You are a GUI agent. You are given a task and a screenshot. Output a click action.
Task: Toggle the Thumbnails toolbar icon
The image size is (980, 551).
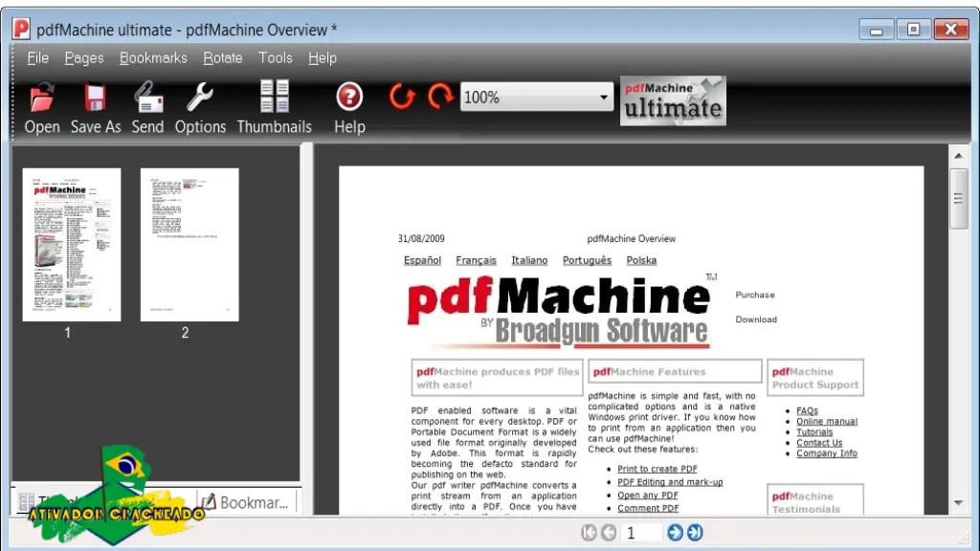[x=275, y=97]
